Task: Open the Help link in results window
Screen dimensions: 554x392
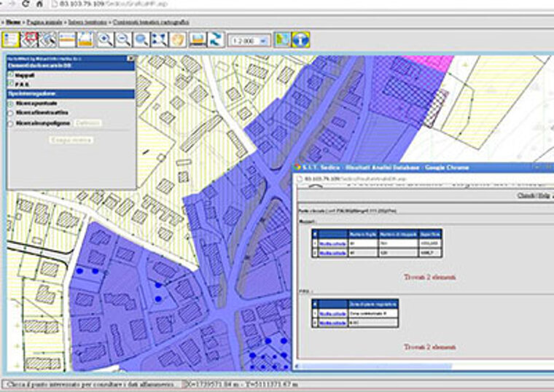Action: coord(544,196)
